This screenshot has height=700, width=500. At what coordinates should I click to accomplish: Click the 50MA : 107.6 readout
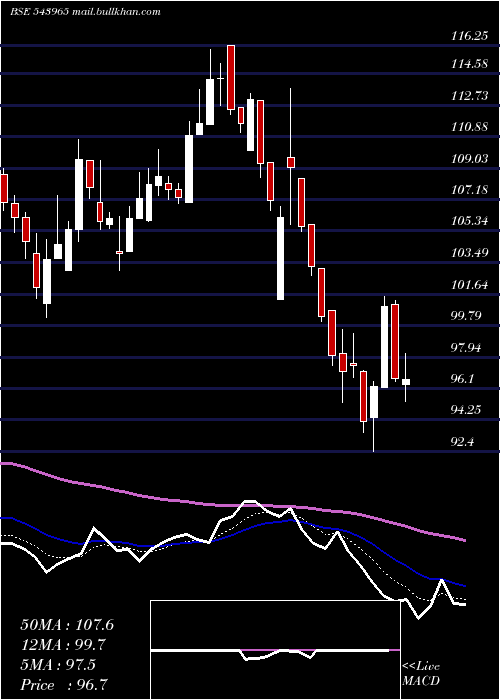tap(67, 625)
